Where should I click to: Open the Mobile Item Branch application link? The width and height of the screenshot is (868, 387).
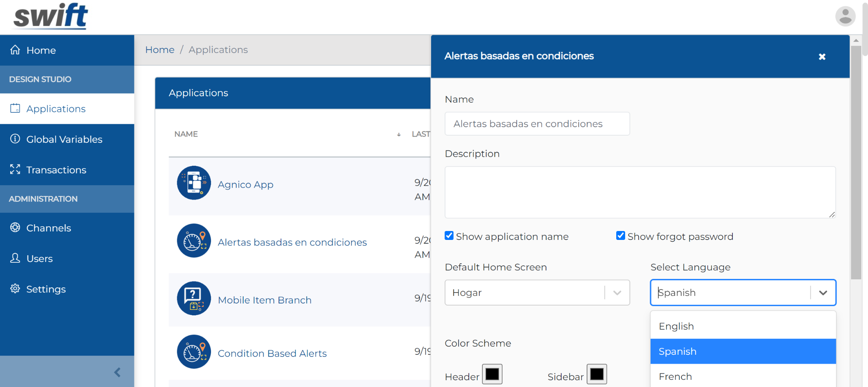[x=264, y=300]
